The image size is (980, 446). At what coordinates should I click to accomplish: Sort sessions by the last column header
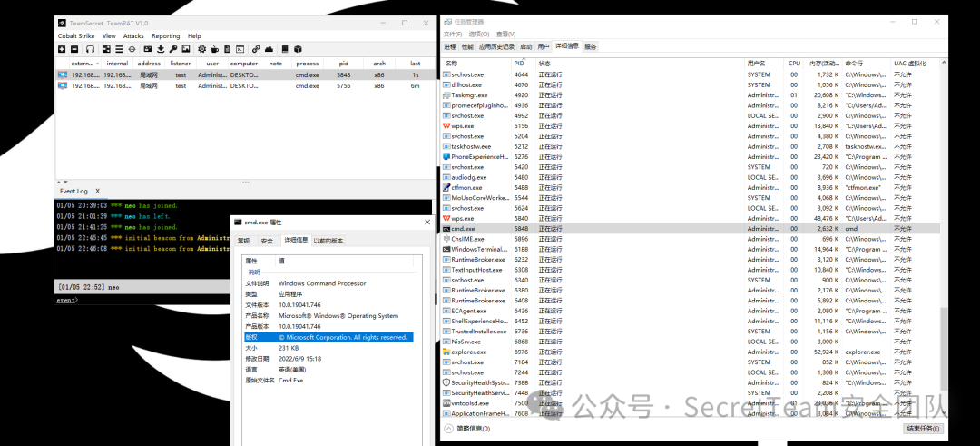point(415,64)
